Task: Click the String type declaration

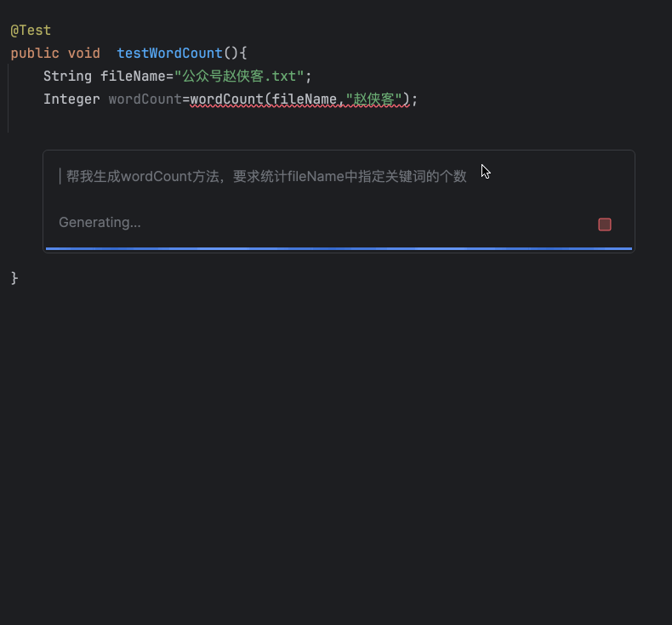Action: pos(67,77)
